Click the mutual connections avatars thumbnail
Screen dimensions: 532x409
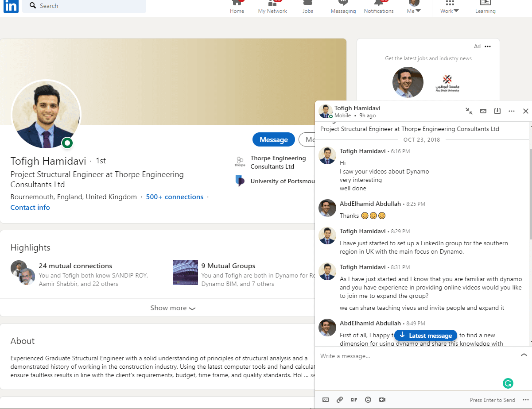(x=23, y=273)
